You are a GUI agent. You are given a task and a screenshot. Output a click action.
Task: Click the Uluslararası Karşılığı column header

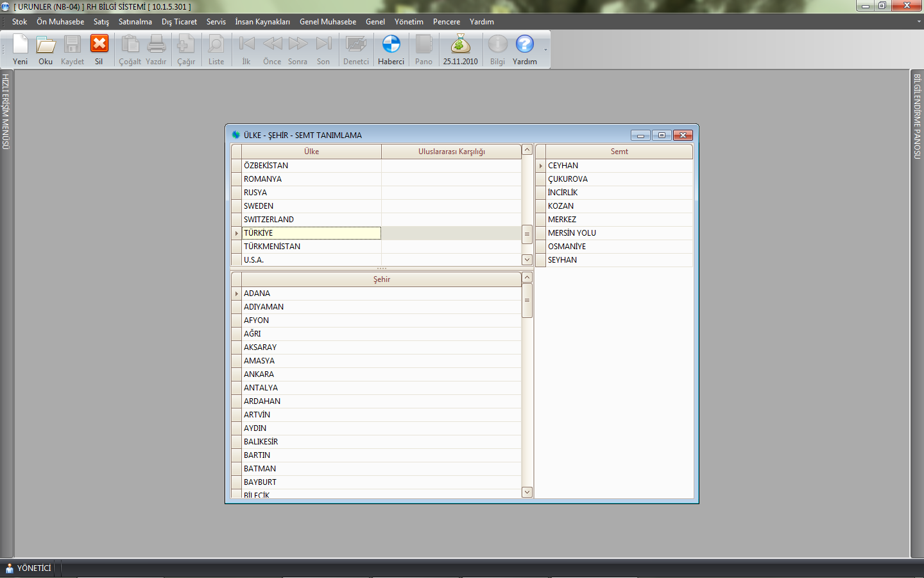tap(451, 152)
